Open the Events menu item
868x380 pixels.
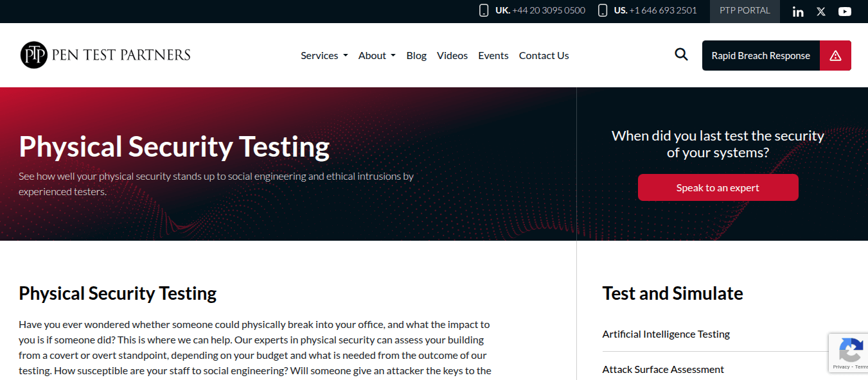[x=493, y=55]
